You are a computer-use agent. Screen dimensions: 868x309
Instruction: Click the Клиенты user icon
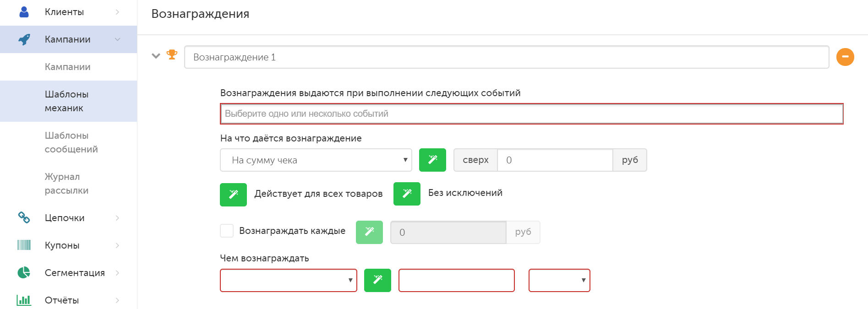point(24,12)
